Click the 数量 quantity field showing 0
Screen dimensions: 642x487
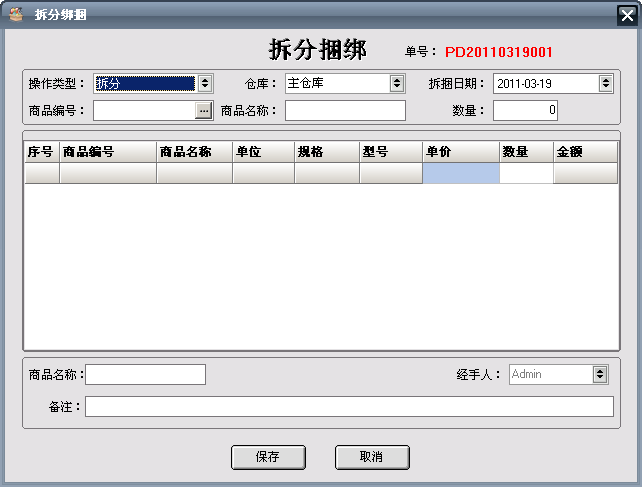525,111
